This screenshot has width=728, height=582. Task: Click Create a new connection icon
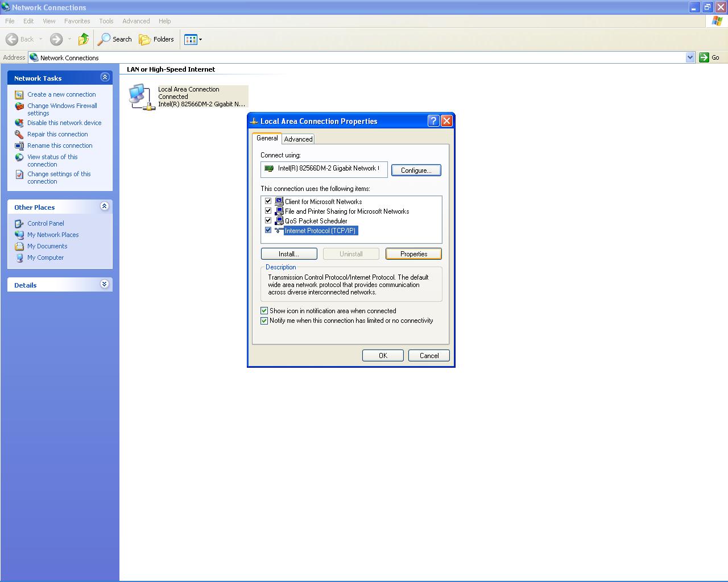click(x=19, y=94)
